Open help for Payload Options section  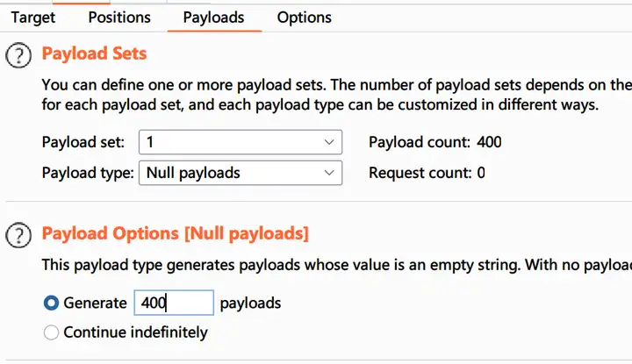click(18, 235)
